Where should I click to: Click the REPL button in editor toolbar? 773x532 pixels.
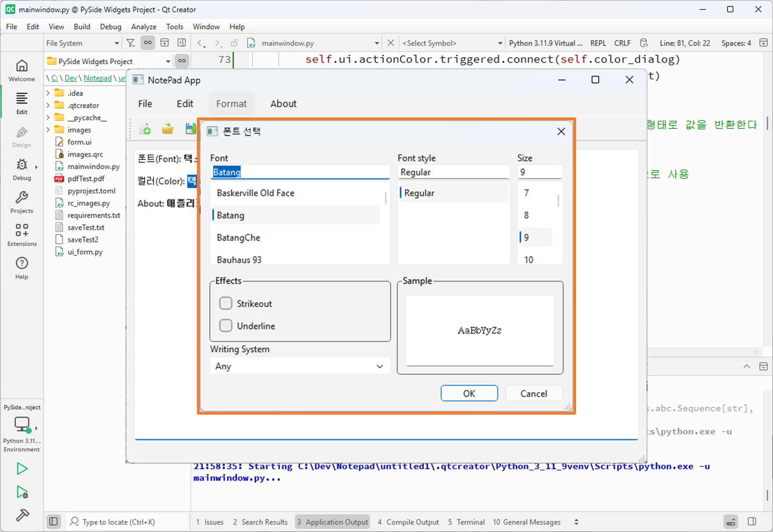(598, 43)
